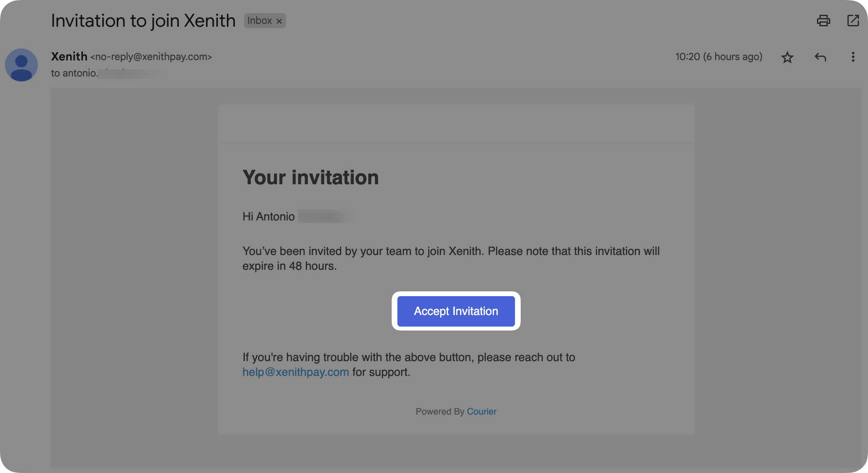868x473 pixels.
Task: Click the Xenith sender name
Action: click(x=69, y=56)
